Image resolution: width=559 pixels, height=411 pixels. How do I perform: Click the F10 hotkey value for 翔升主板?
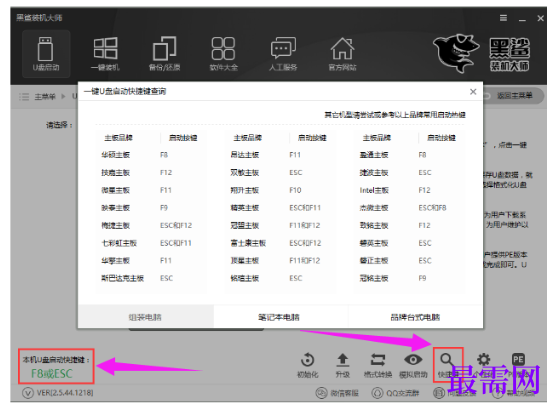[295, 190]
